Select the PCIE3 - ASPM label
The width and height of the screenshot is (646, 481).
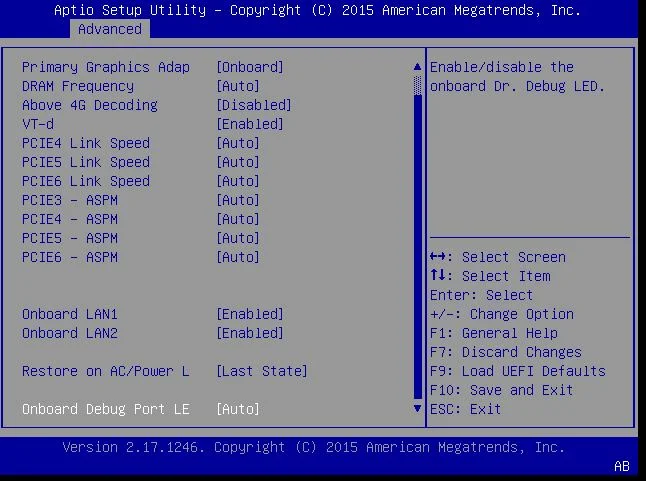(x=70, y=200)
